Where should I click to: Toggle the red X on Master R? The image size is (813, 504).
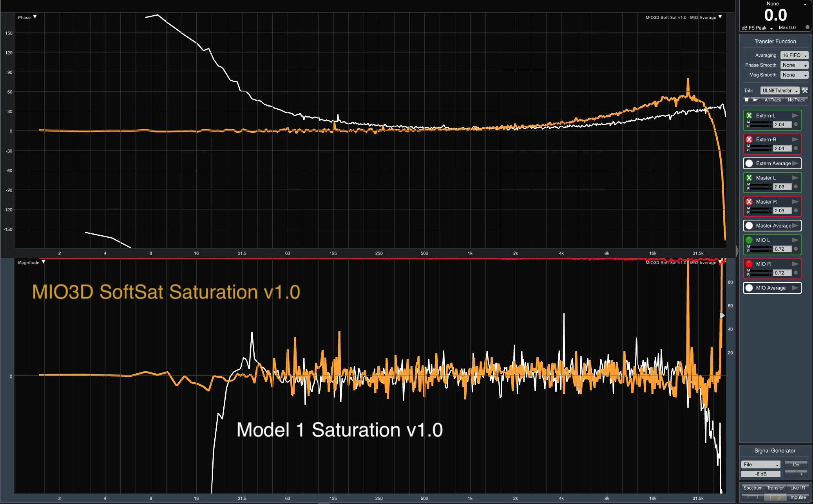pos(749,202)
